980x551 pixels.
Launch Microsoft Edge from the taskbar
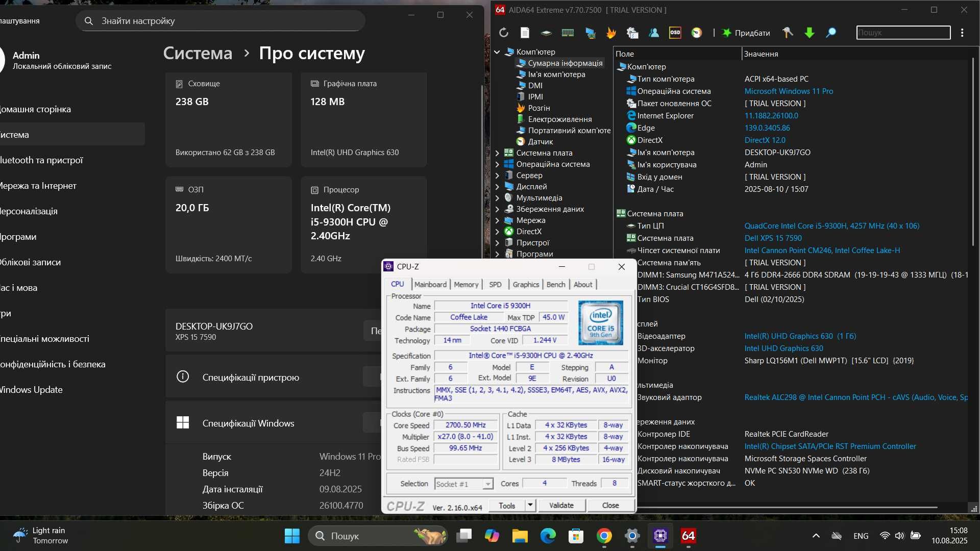[x=548, y=536]
